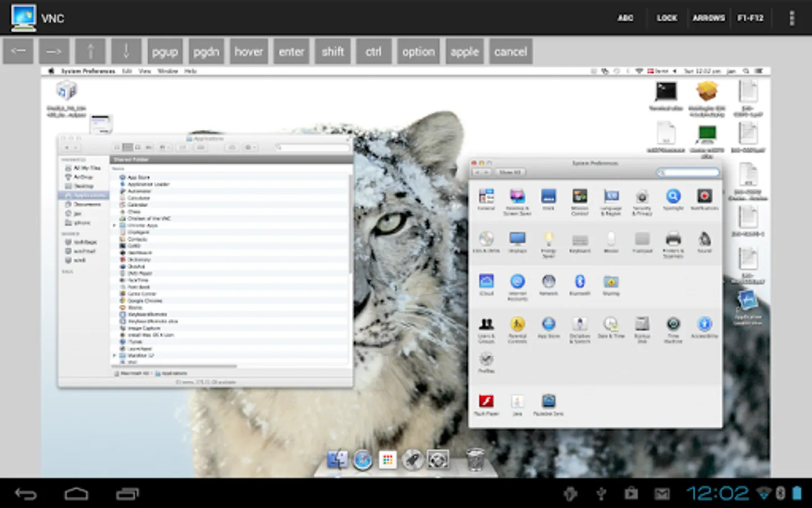
Task: Switch to the F1-F12 key tab
Action: pyautogui.click(x=751, y=18)
